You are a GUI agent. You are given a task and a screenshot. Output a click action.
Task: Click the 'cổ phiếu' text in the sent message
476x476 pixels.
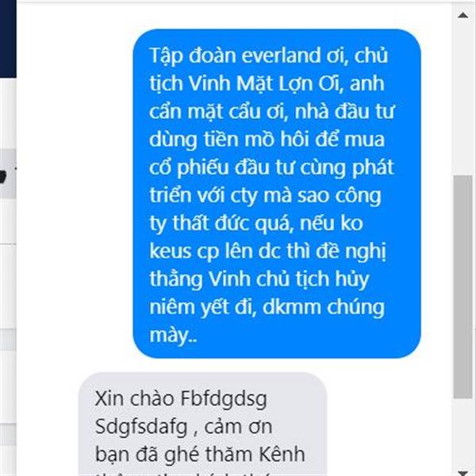(189, 168)
